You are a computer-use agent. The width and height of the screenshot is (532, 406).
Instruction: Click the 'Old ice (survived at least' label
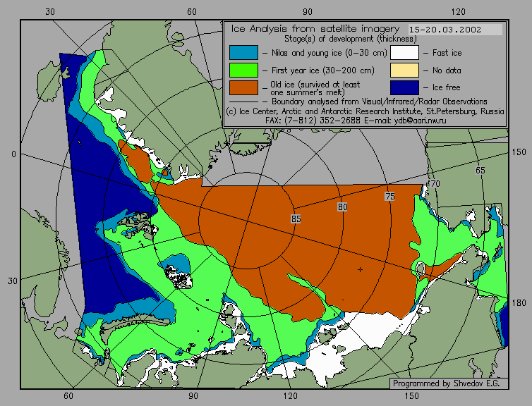click(x=315, y=85)
